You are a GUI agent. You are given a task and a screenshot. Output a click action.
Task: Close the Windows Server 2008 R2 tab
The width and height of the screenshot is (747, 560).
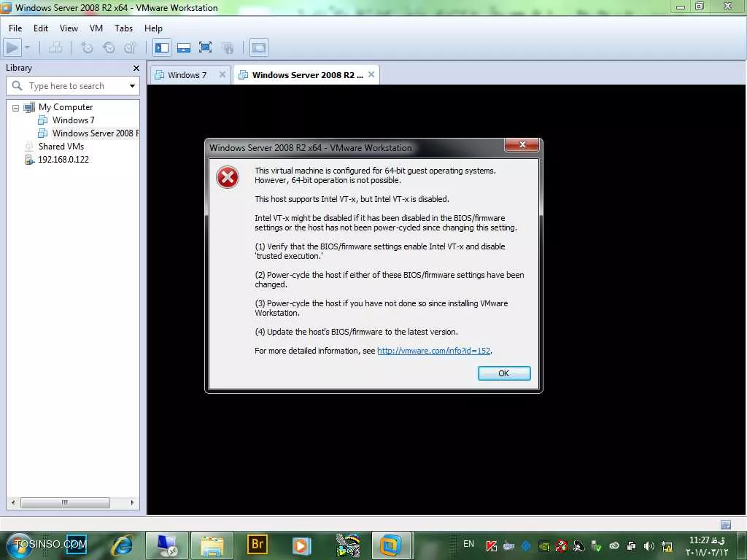click(x=371, y=75)
